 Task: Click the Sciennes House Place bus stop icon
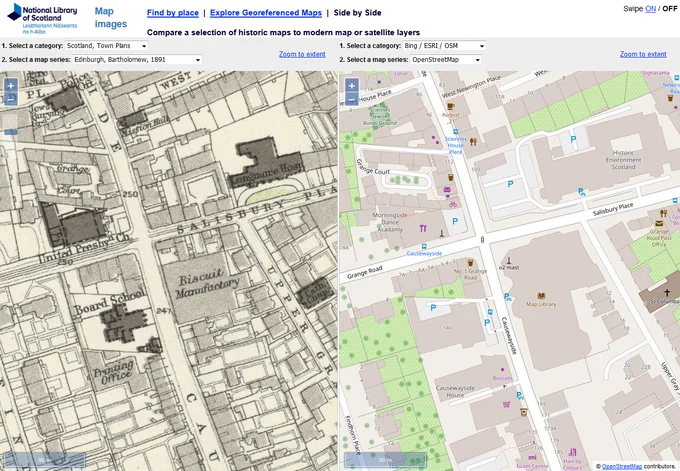pyautogui.click(x=455, y=132)
